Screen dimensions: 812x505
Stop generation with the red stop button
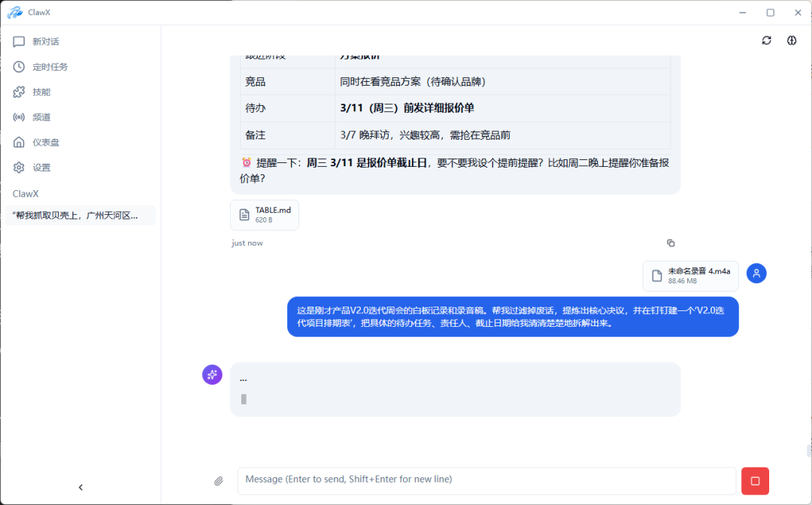[755, 481]
